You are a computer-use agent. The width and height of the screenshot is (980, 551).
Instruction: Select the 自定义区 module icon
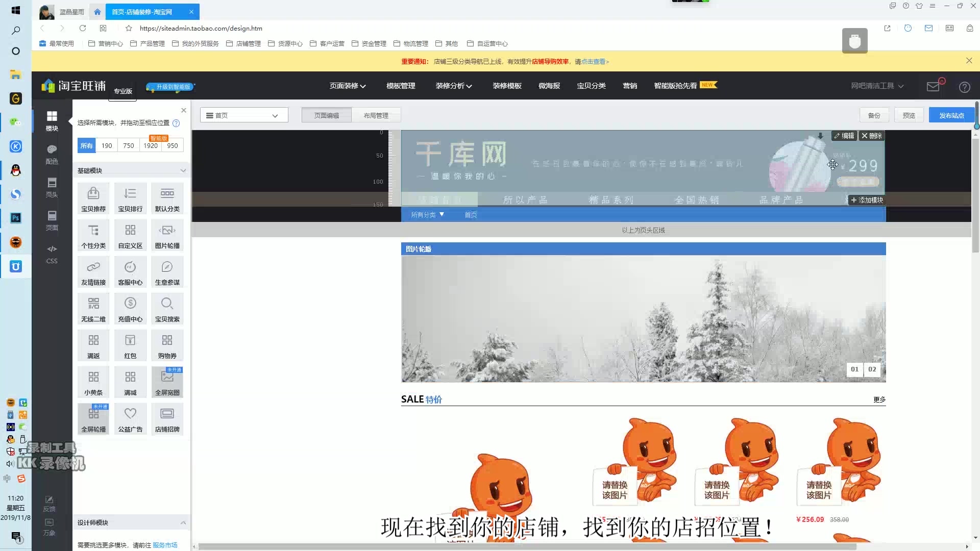coord(130,235)
